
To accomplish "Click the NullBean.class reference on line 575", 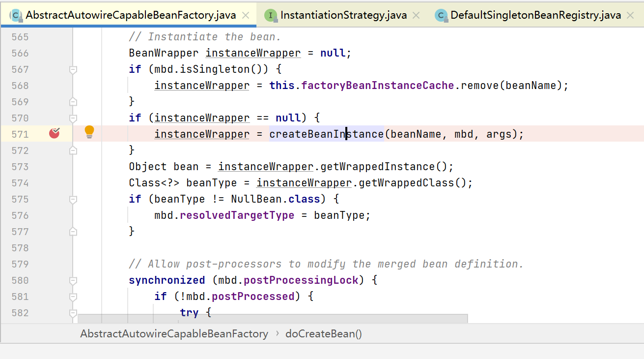I will [x=275, y=199].
